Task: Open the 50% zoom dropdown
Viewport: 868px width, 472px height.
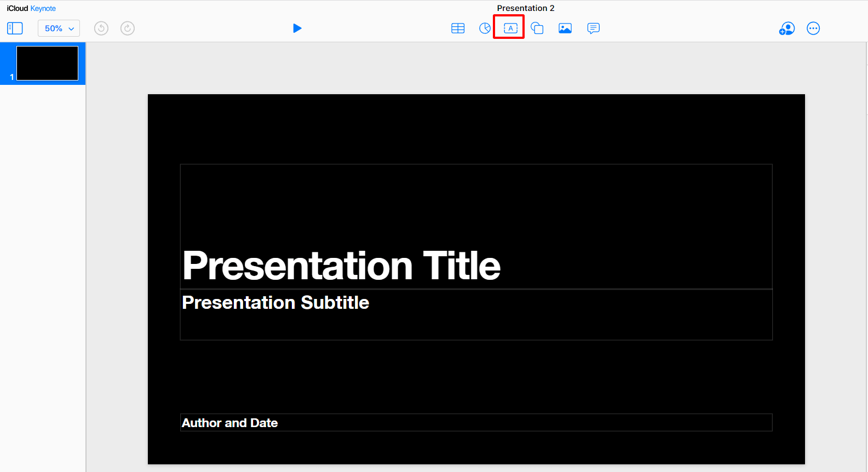Action: (59, 28)
